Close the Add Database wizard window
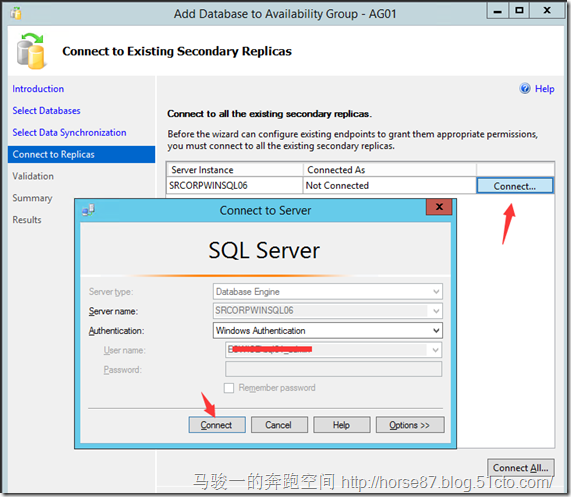This screenshot has width=571, height=497. click(x=547, y=11)
